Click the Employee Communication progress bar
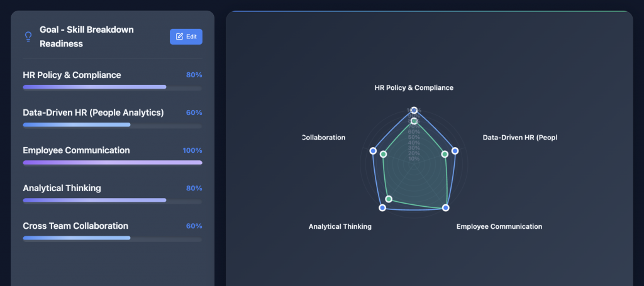The image size is (644, 286). tap(112, 162)
